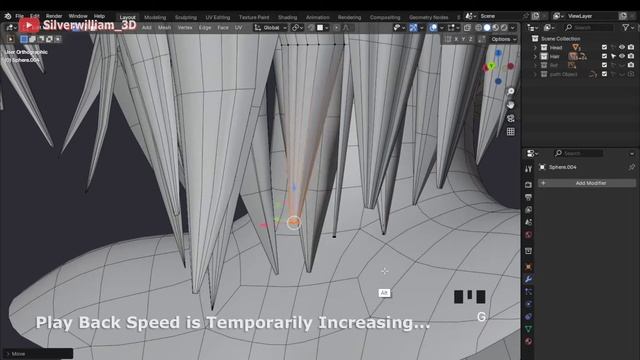The image size is (640, 360).
Task: Toggle the Head collection exclude checkbox
Action: 604,48
